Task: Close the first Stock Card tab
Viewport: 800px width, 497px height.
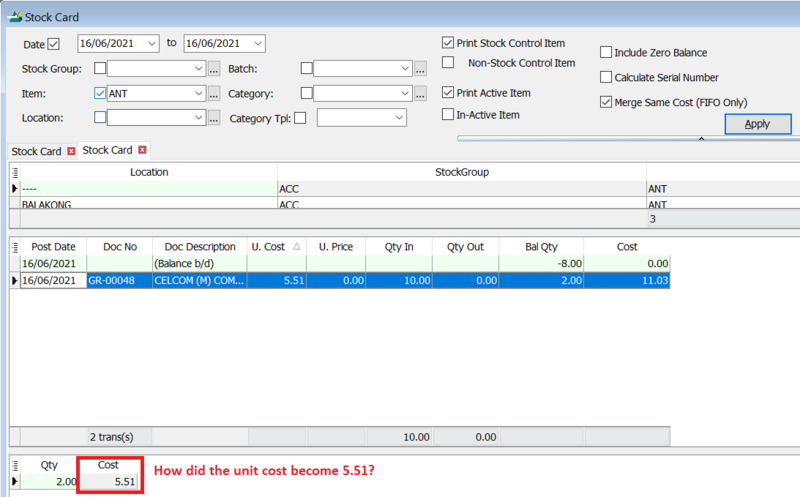Action: [x=71, y=151]
